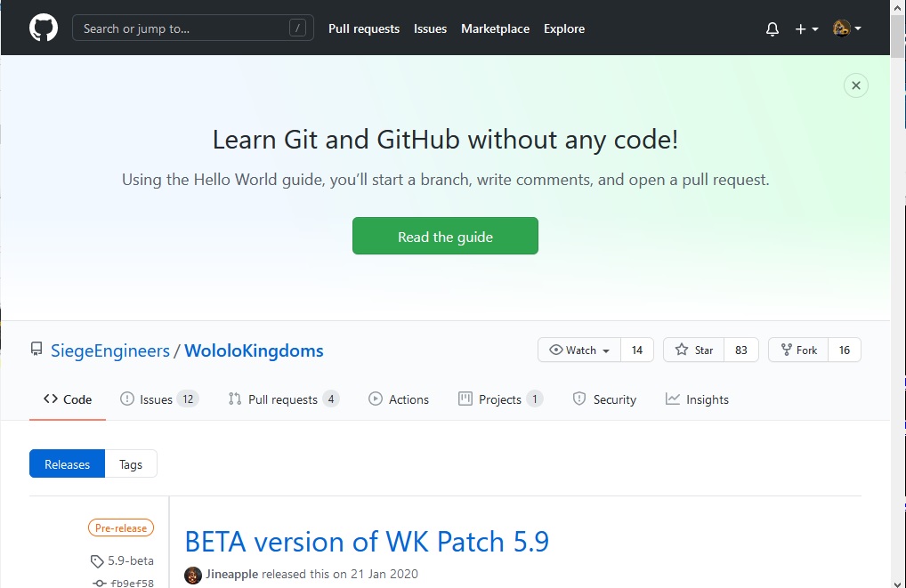Open the repository Pull requests tab
The width and height of the screenshot is (906, 588).
point(283,399)
